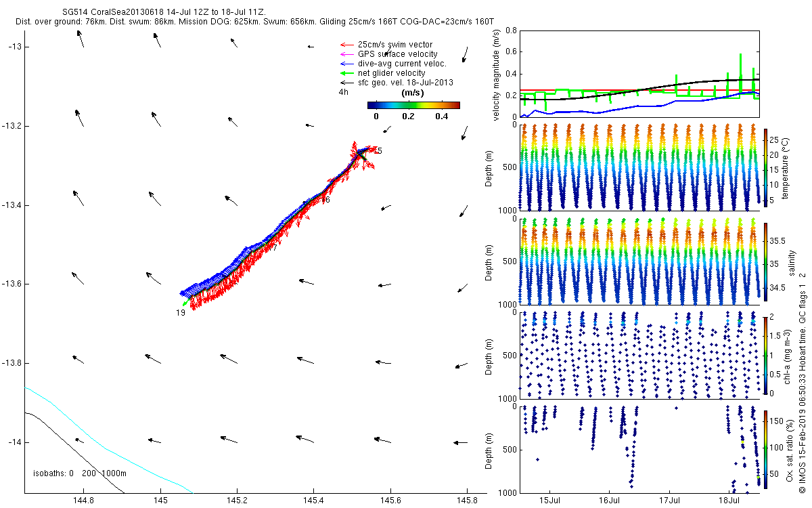Click the '145.6' longitude tick label
Viewport: 812px width, 508px height.
click(390, 501)
